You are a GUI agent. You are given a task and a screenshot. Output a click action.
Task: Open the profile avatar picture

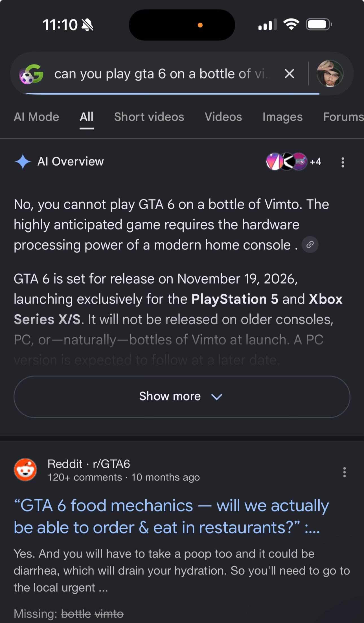point(330,74)
